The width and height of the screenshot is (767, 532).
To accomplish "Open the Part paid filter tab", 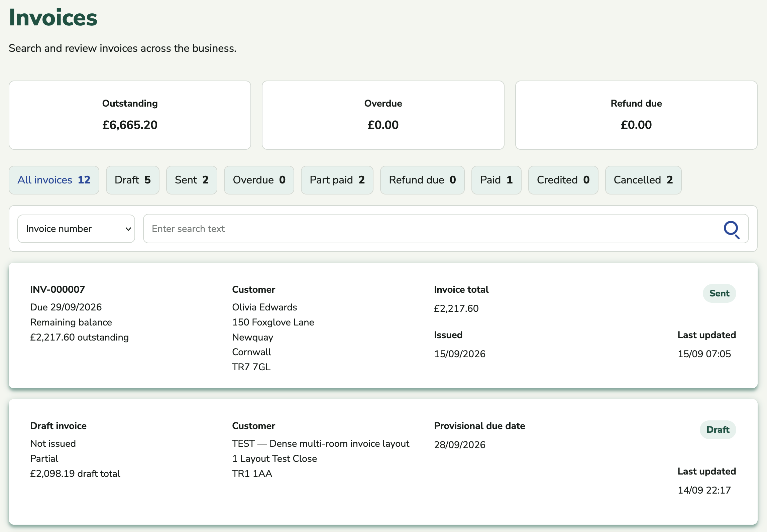I will pyautogui.click(x=337, y=180).
